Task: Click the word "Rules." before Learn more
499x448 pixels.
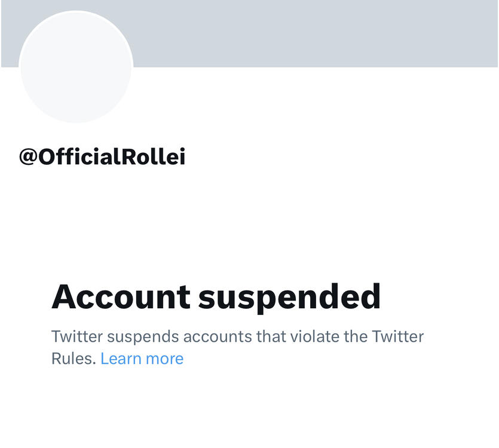Action: coord(74,358)
